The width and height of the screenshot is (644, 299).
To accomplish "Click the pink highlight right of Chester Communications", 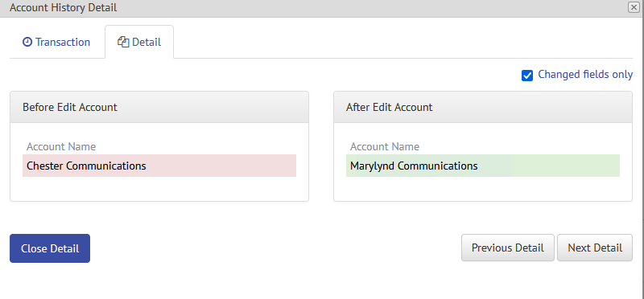I will 221,166.
